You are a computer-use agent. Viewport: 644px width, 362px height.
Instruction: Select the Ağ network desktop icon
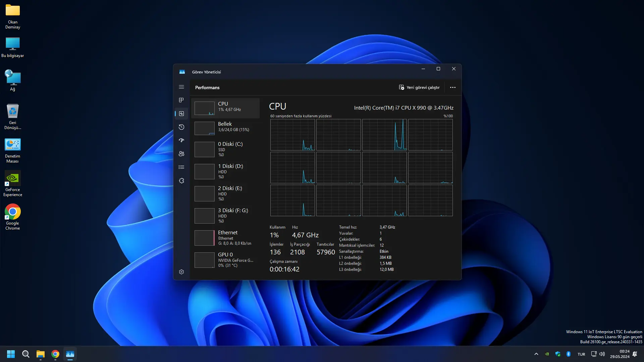[x=13, y=80]
